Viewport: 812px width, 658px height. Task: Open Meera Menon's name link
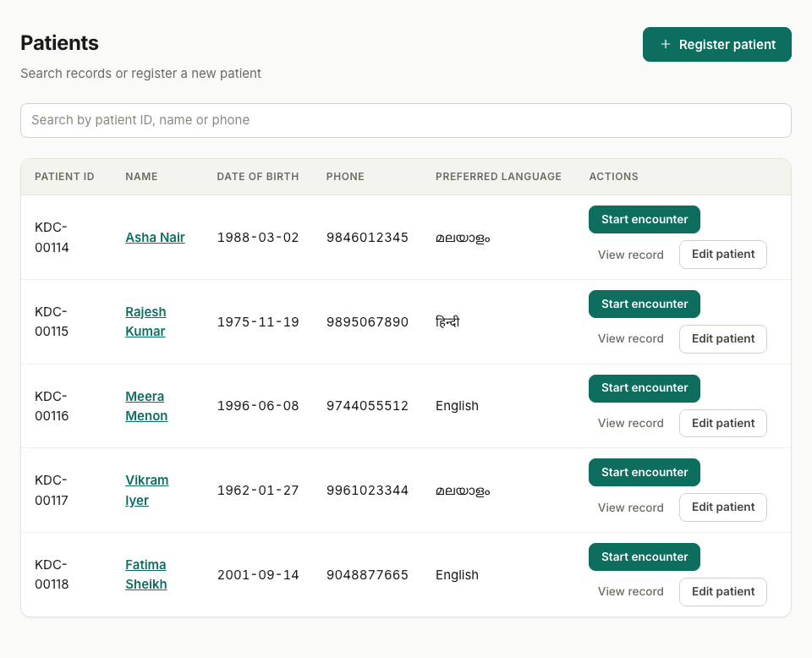(146, 406)
